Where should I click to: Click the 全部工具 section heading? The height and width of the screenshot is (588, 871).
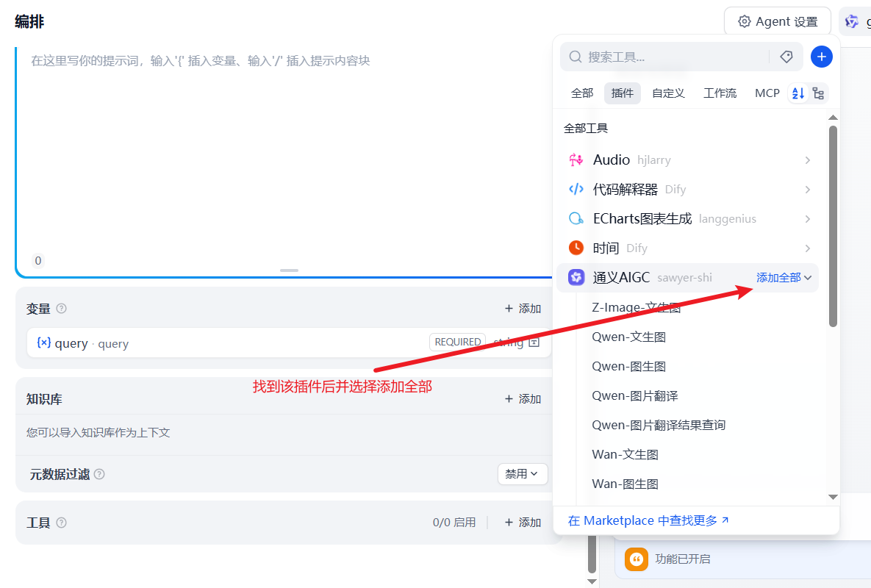(586, 129)
